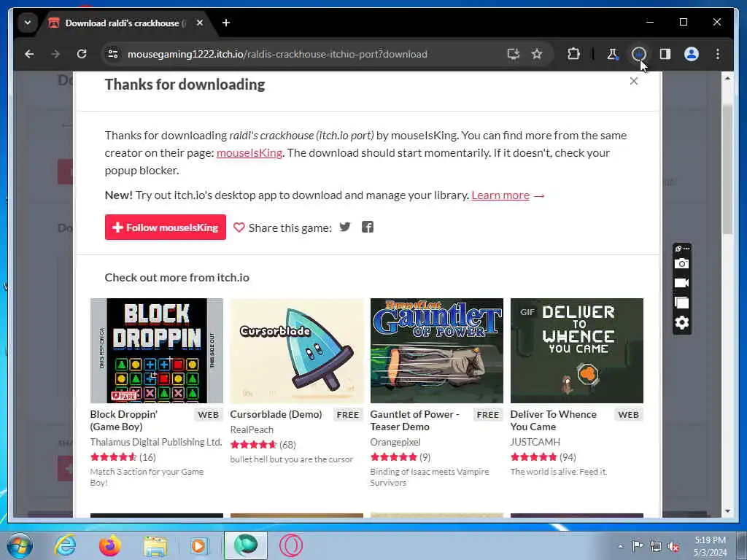Go back to the previous page

pos(29,54)
